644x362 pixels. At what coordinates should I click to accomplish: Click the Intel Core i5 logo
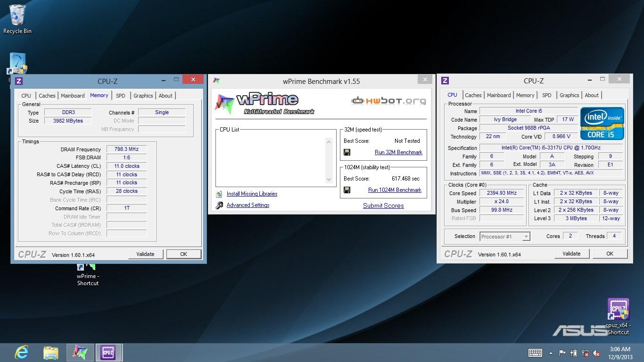(603, 123)
